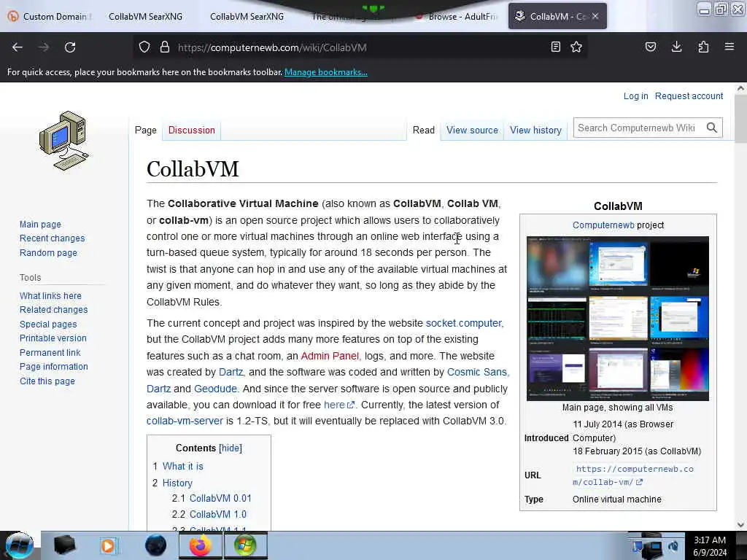Click the Request account link
Screen dimensions: 747x560
689,96
